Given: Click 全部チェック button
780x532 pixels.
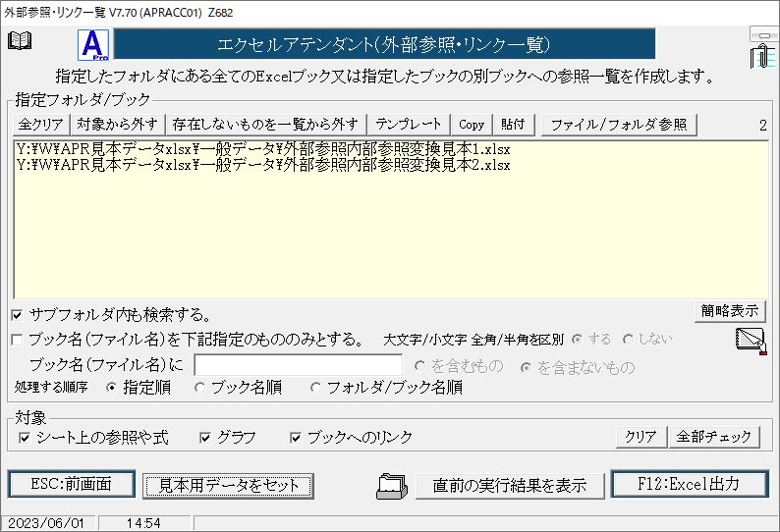Looking at the screenshot, I should tap(714, 437).
